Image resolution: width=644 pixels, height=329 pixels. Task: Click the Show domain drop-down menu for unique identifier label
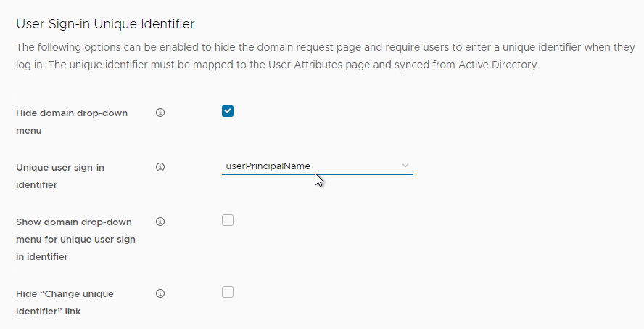78,240
